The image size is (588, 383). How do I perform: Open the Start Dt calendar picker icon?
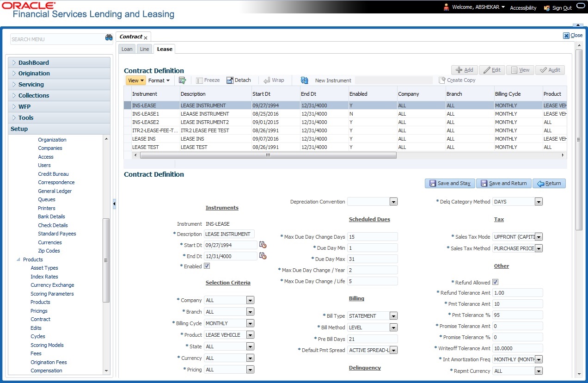click(x=263, y=245)
